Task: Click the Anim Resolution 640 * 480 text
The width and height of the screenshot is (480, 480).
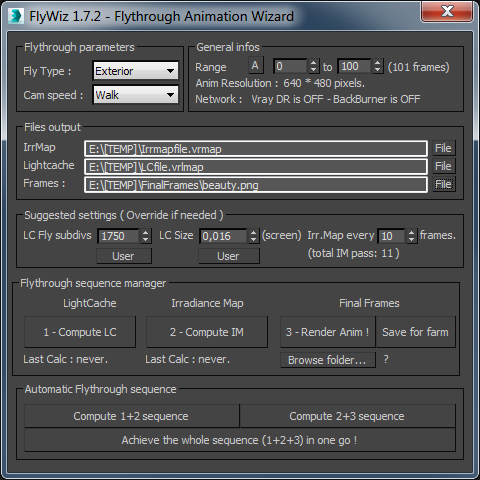Action: click(280, 83)
